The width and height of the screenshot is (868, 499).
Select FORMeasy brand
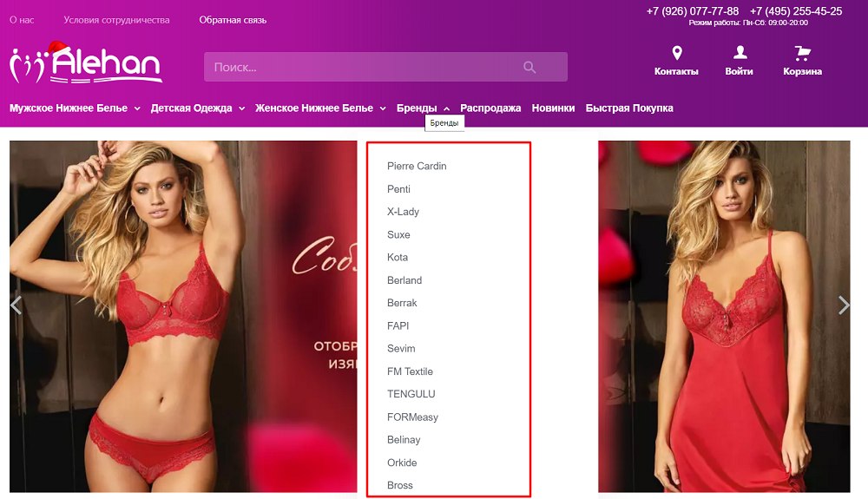412,417
